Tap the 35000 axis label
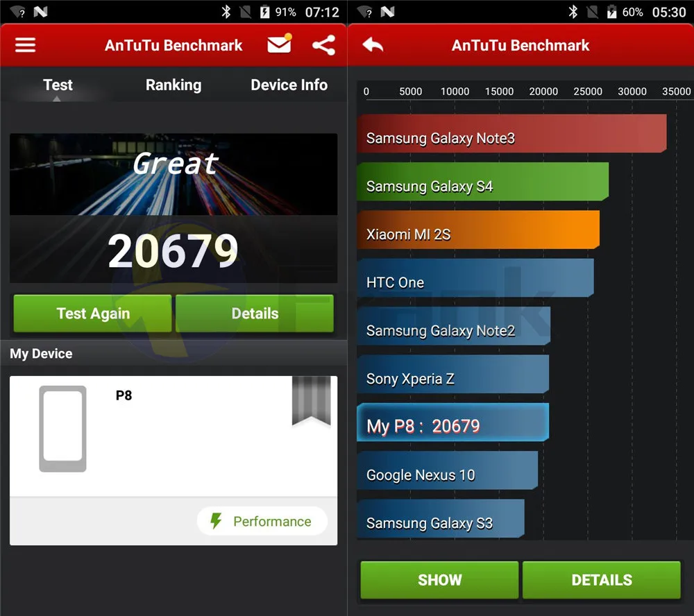The image size is (694, 616). pos(676,92)
